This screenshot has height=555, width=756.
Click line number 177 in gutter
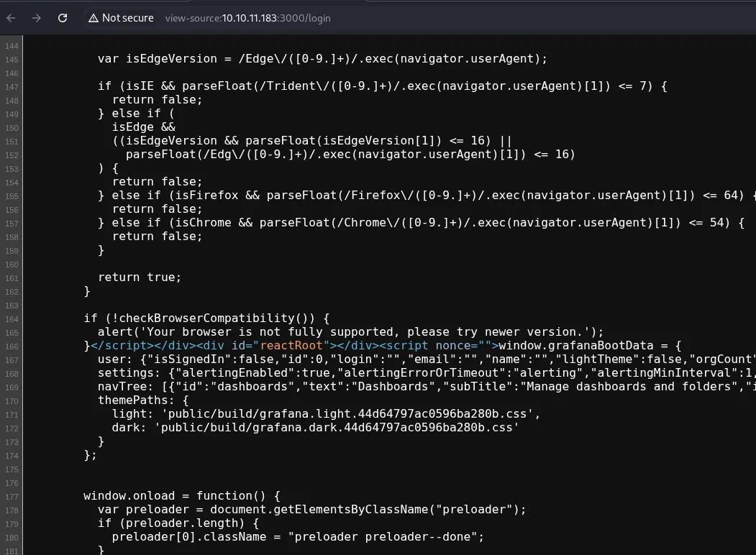12,497
